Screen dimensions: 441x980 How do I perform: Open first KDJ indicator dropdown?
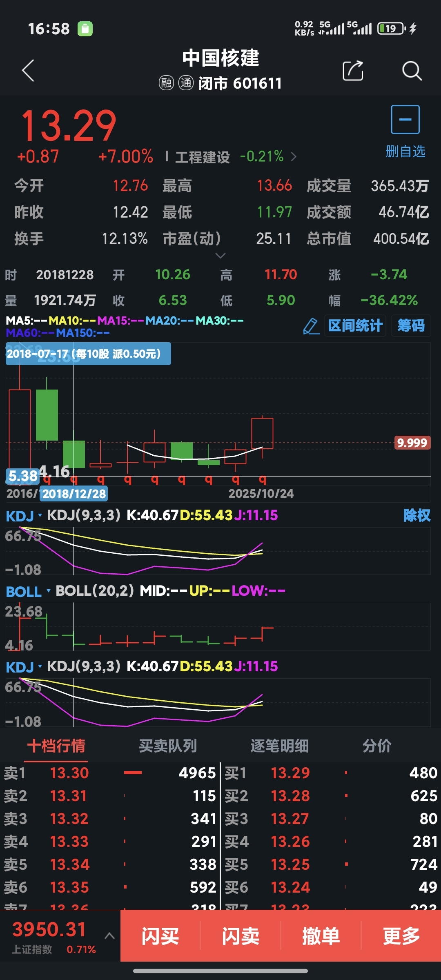24,516
